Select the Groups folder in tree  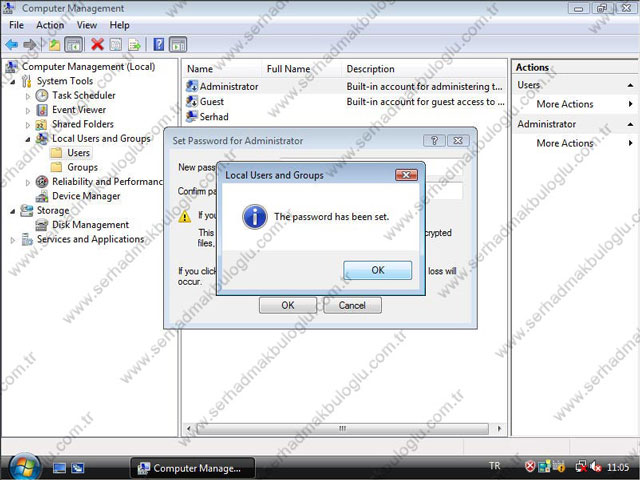tap(82, 167)
